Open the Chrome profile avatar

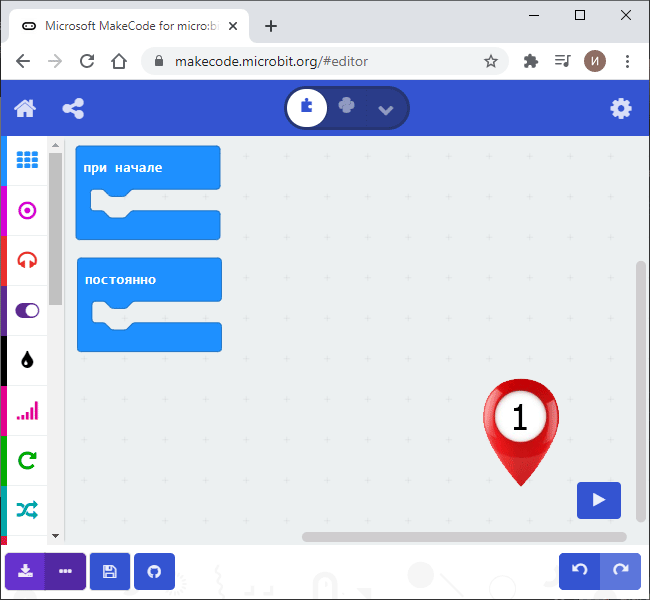point(595,61)
